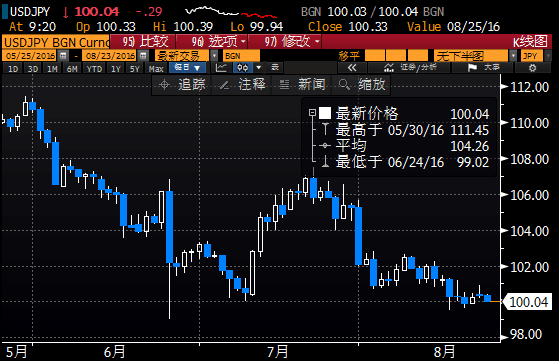Click the 平均 average marker legend icon
559x361 pixels.
pyautogui.click(x=325, y=145)
